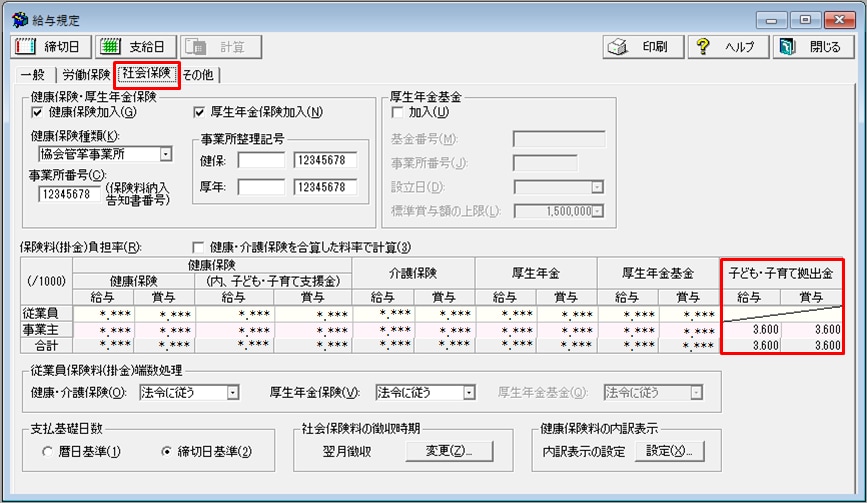Switch to the 労働保険 tab
Screen dimensions: 867x503
coord(86,74)
